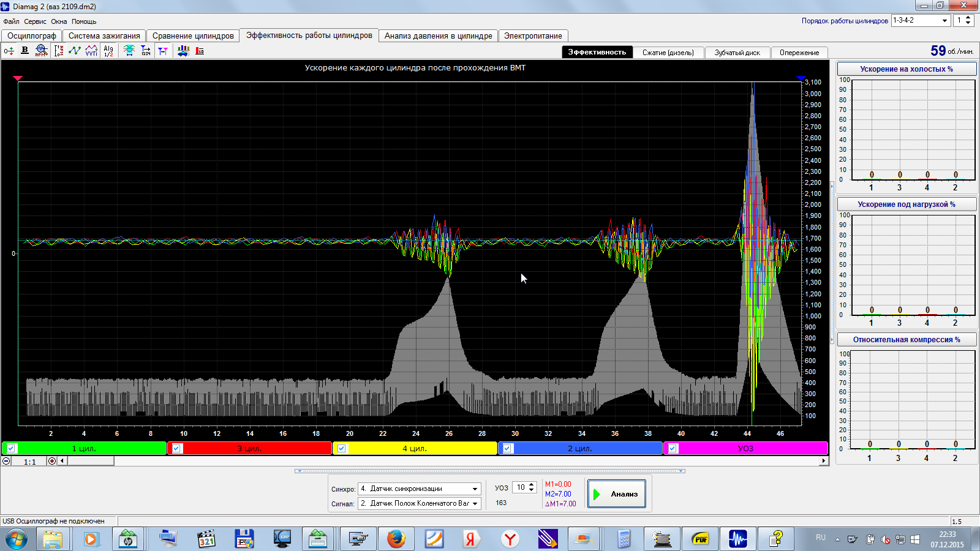This screenshot has width=980, height=551.
Task: Open the Синхро sensor dropdown
Action: tap(475, 489)
